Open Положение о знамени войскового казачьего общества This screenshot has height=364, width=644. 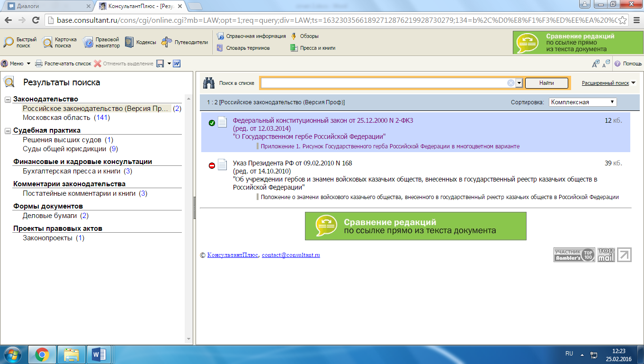click(440, 197)
